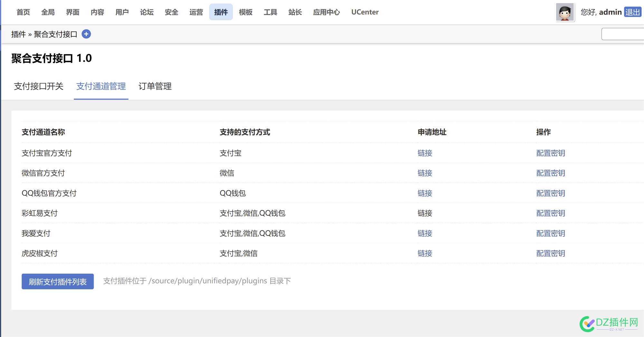Click the plus icon beside 聚合支付接口 breadcrumb
Screen dimensions: 644x337
tap(86, 34)
